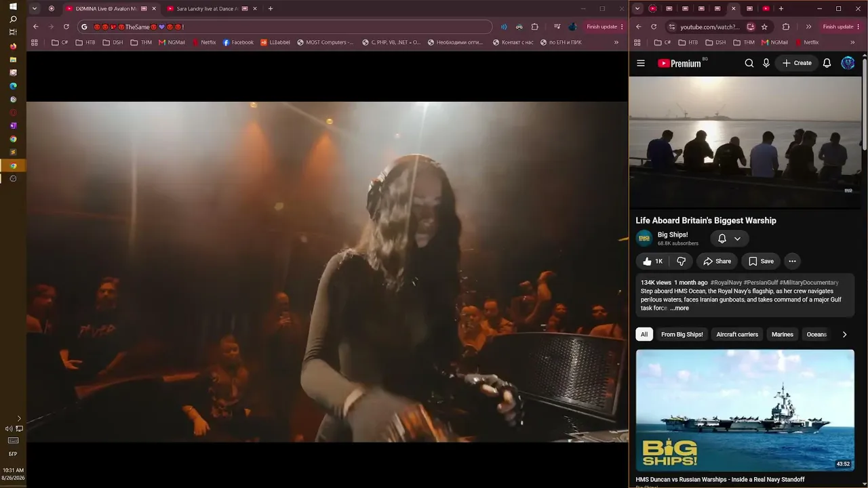Open the Facebook bookmark
The image size is (868, 488).
238,42
